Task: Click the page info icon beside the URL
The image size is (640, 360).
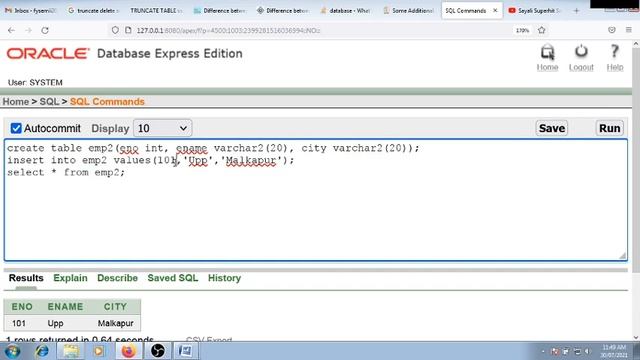Action: (128, 30)
